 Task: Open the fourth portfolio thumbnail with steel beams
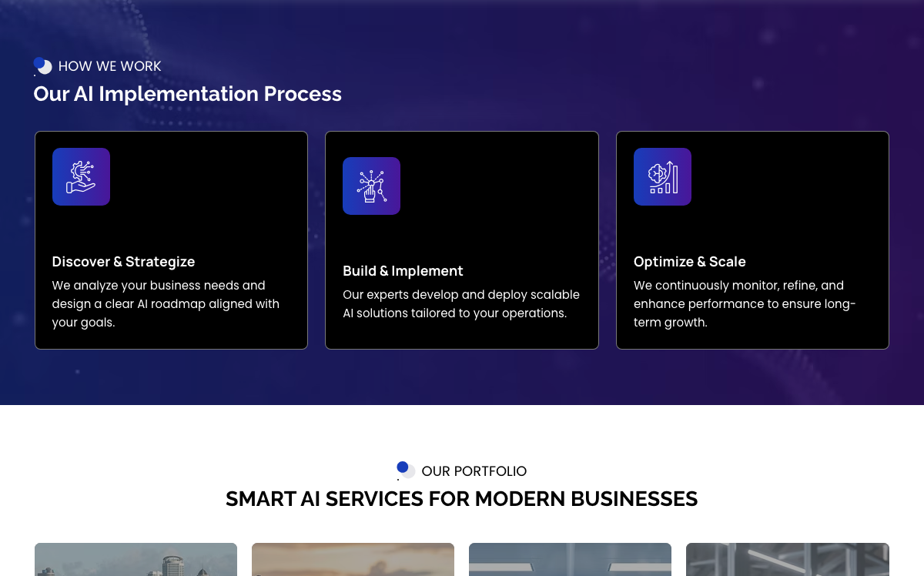pyautogui.click(x=788, y=560)
